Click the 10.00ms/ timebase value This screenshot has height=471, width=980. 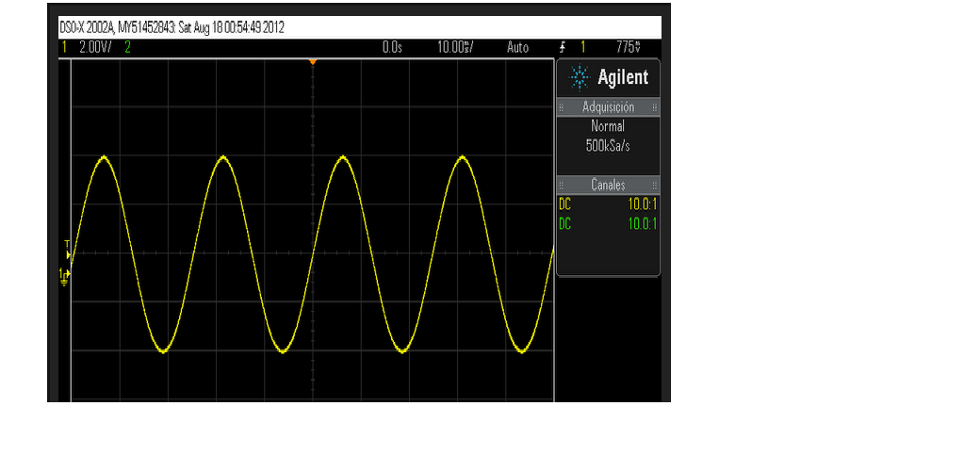coord(456,47)
